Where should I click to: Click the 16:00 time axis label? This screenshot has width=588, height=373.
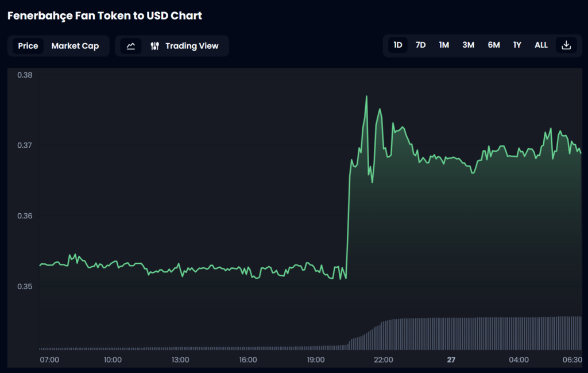pyautogui.click(x=248, y=360)
